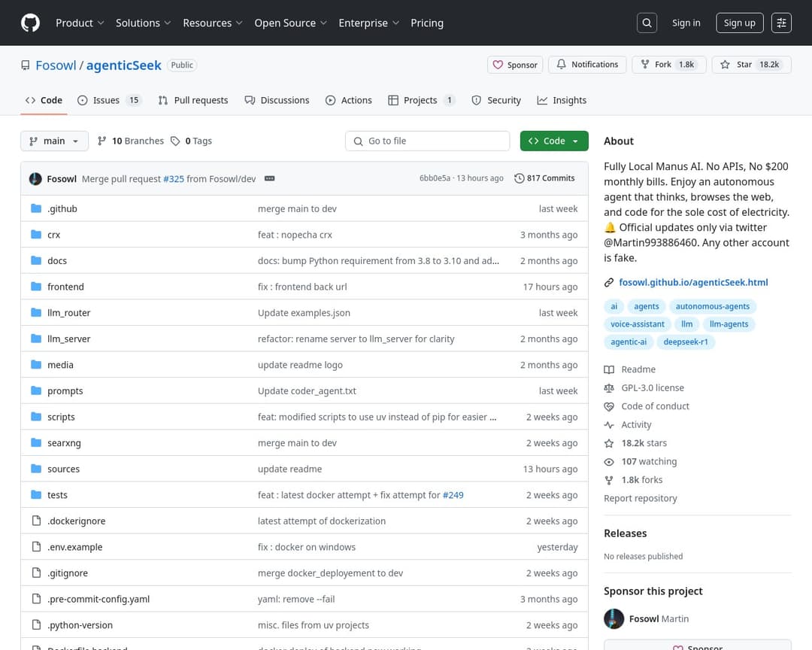Open the Fosowl owner link
Image resolution: width=812 pixels, height=650 pixels.
(56, 65)
